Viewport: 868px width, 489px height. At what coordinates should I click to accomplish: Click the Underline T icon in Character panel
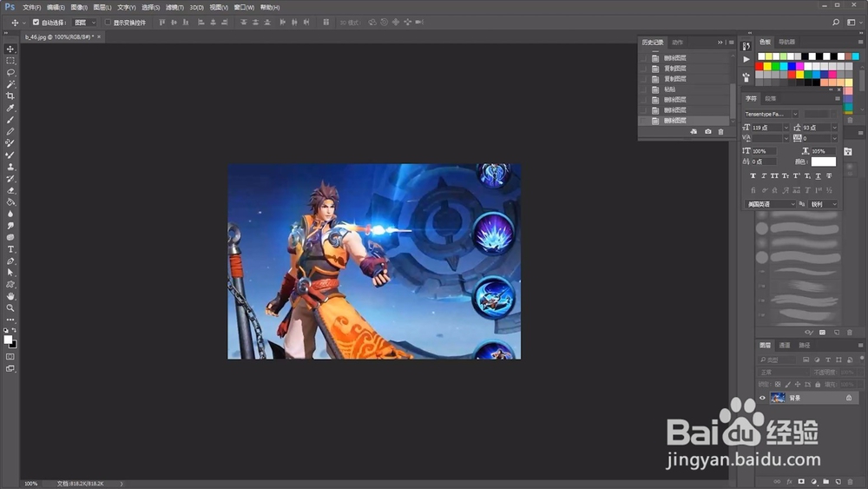(x=819, y=175)
